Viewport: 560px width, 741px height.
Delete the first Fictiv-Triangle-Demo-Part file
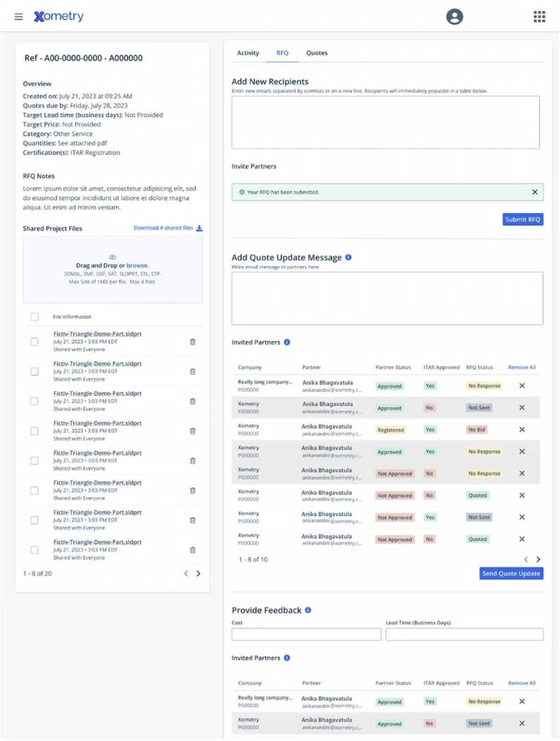(192, 342)
